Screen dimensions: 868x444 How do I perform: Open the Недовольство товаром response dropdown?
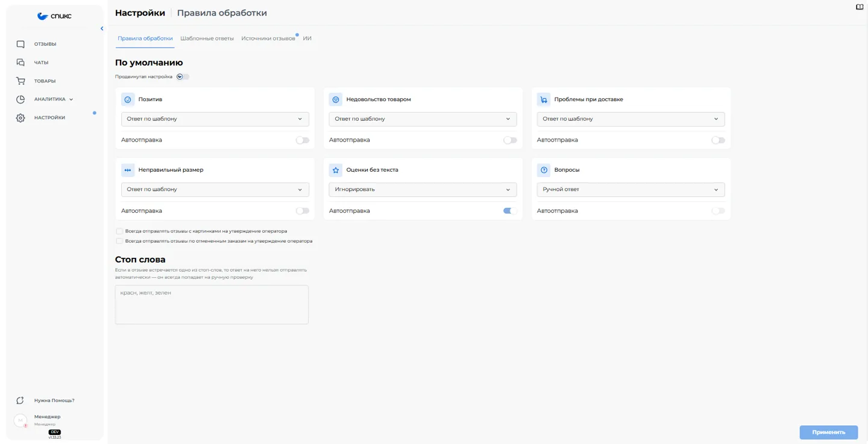click(x=423, y=119)
